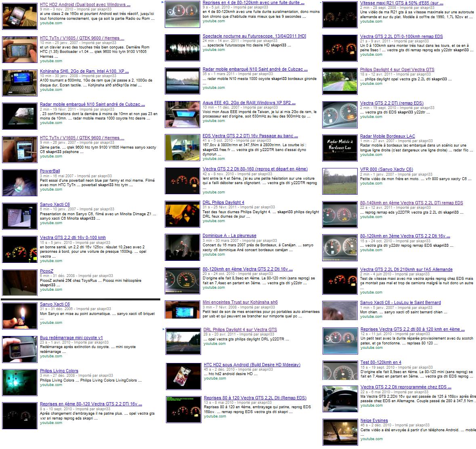
Task: Click the Neige Eysines night snow thumbnail
Action: (340, 432)
